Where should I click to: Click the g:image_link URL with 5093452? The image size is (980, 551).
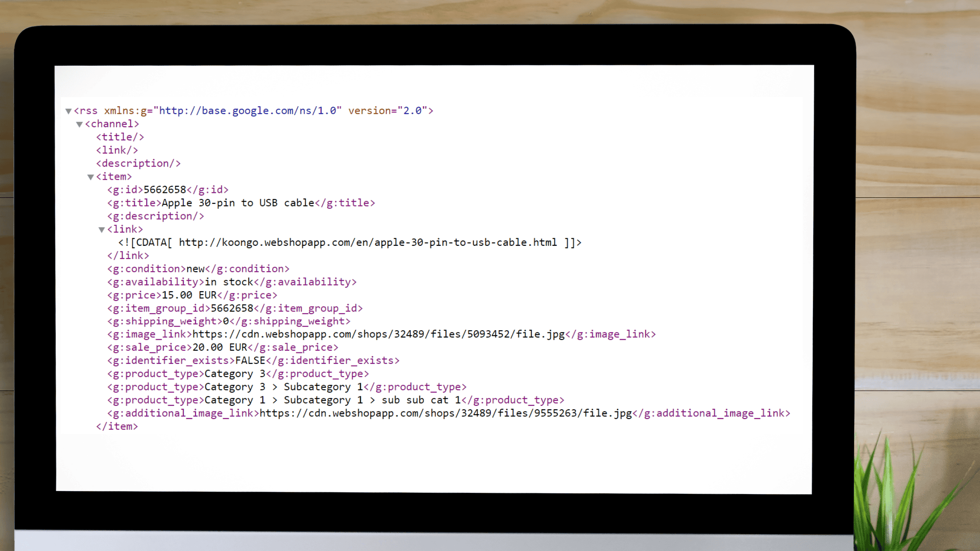379,335
